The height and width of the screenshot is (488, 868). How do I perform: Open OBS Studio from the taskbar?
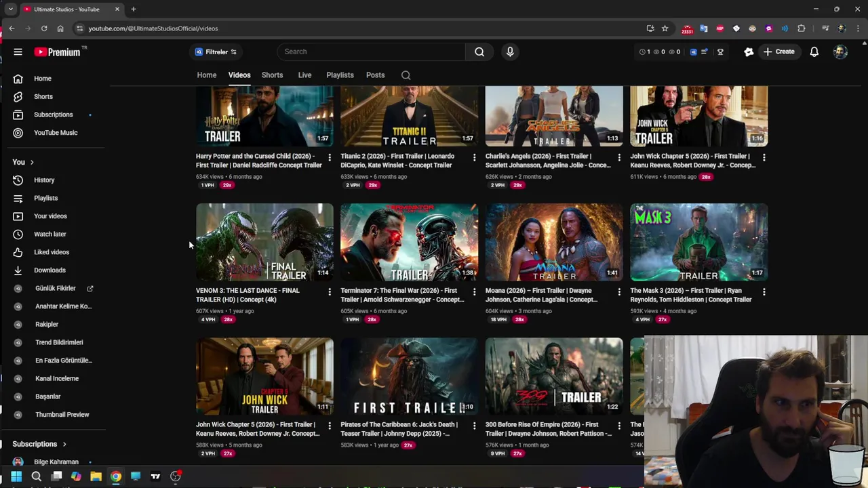point(176,476)
